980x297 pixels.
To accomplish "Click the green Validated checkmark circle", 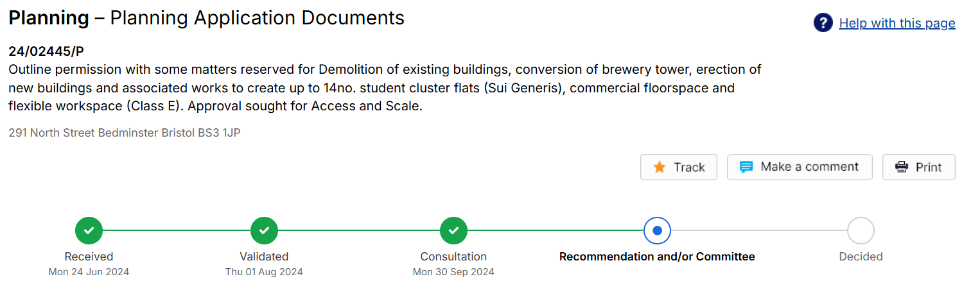I will [x=264, y=230].
